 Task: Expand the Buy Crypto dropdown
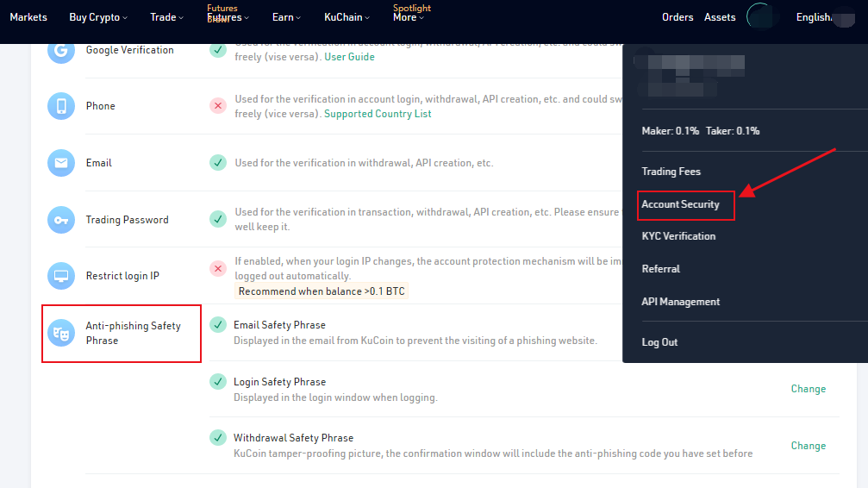(x=98, y=17)
